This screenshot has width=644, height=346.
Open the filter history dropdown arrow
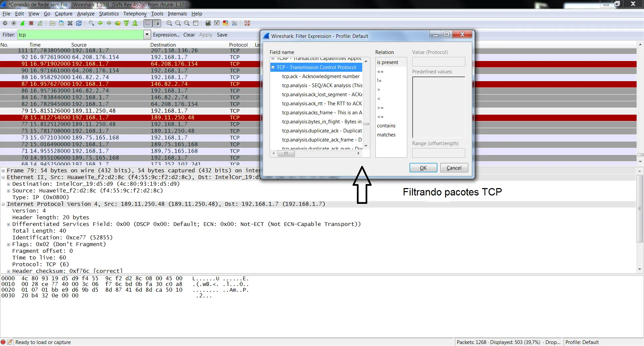[x=147, y=35]
